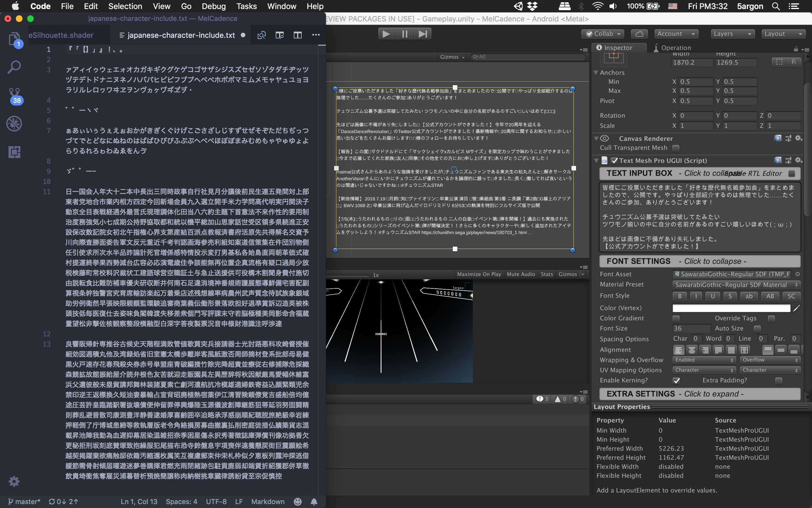Click the Unity Pause button
The image size is (812, 508).
(x=405, y=34)
